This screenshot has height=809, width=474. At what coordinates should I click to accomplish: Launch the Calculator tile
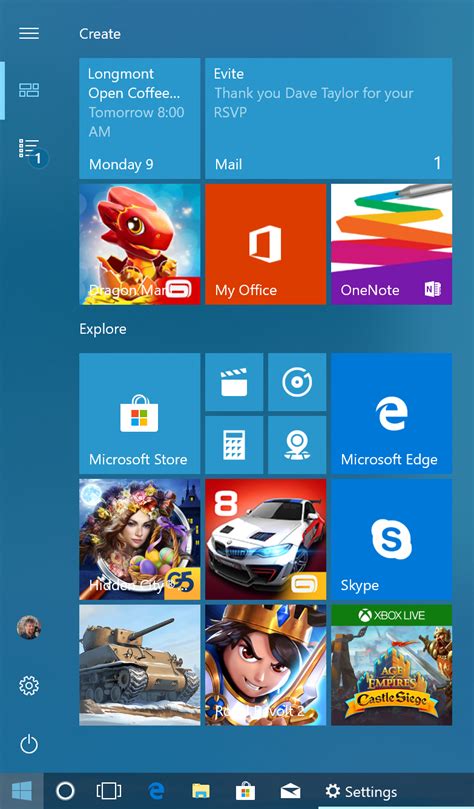pyautogui.click(x=234, y=445)
